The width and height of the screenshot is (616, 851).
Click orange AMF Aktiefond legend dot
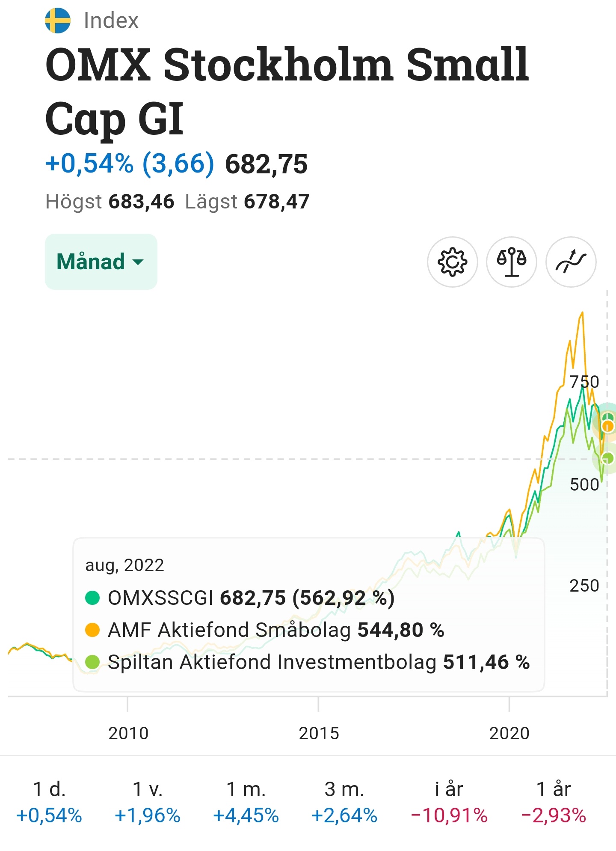(92, 630)
